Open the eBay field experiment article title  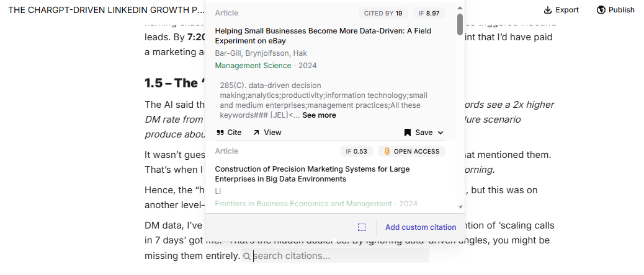coord(323,35)
